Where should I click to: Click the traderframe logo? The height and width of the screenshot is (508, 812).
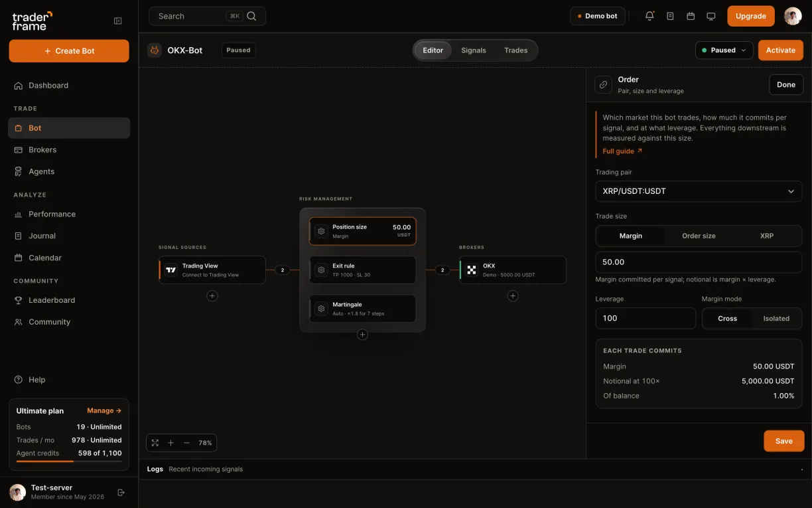(x=32, y=21)
